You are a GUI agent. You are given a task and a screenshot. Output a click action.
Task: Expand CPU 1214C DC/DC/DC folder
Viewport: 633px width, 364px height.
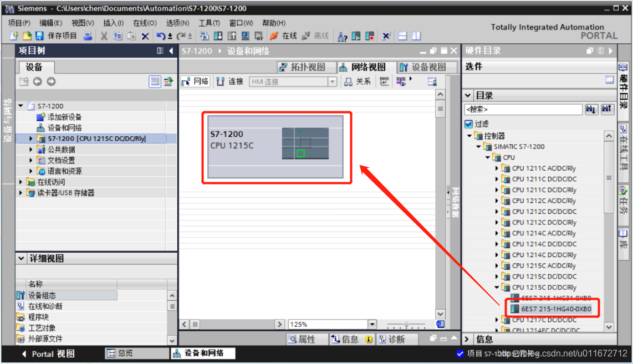(497, 244)
